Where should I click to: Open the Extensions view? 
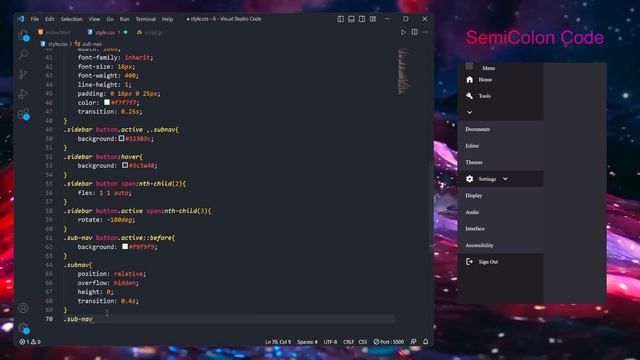(x=24, y=114)
